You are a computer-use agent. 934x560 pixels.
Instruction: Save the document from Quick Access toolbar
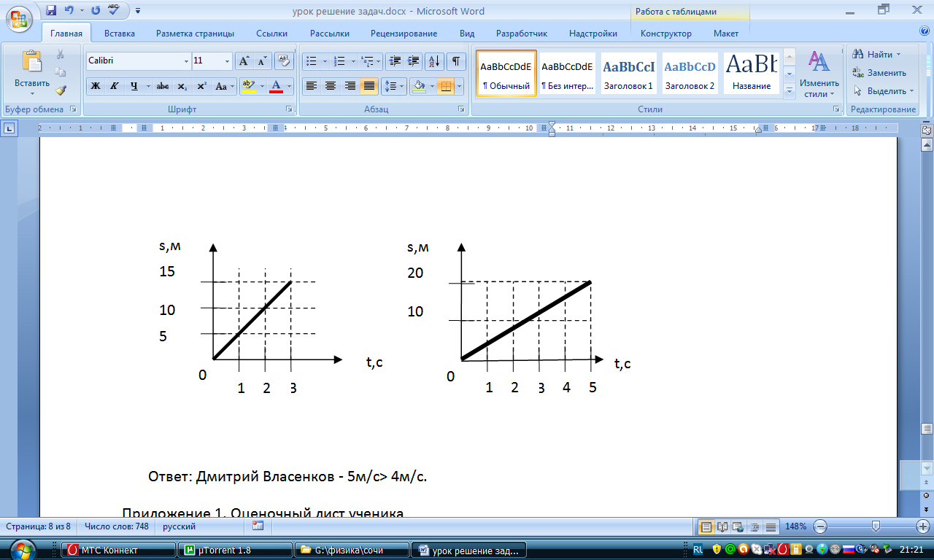[x=50, y=11]
